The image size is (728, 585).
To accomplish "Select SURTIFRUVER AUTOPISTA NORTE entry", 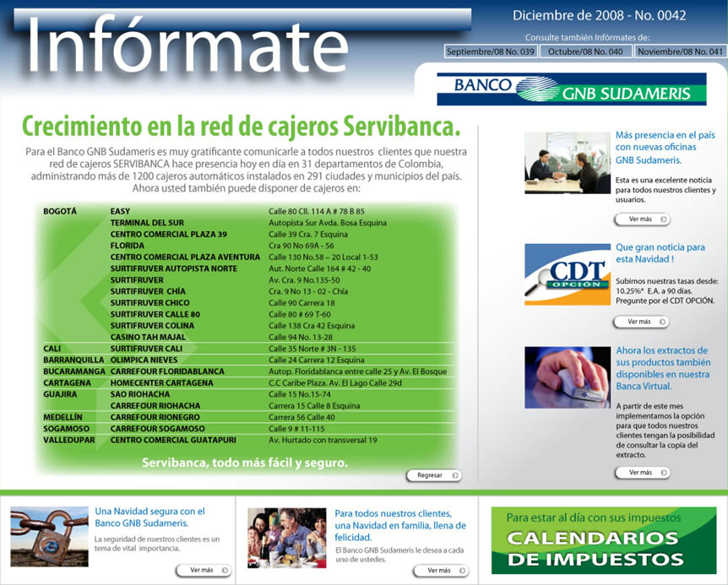I will click(174, 268).
